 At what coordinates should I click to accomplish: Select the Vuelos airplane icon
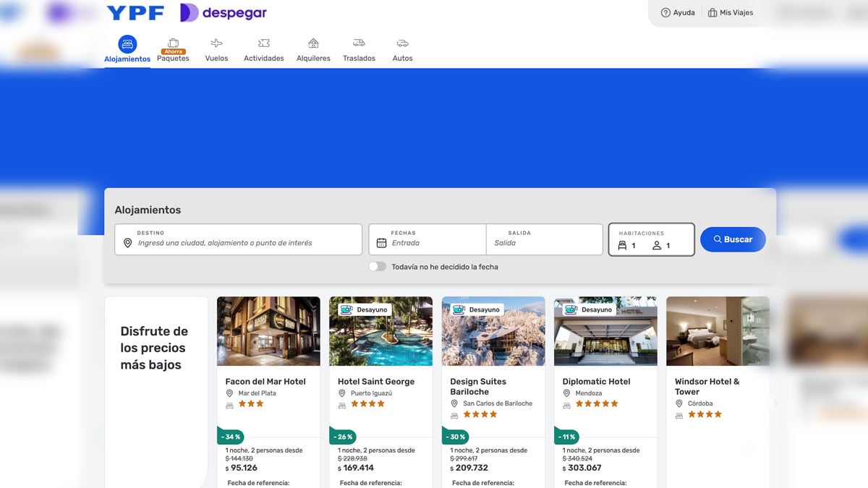[x=216, y=43]
